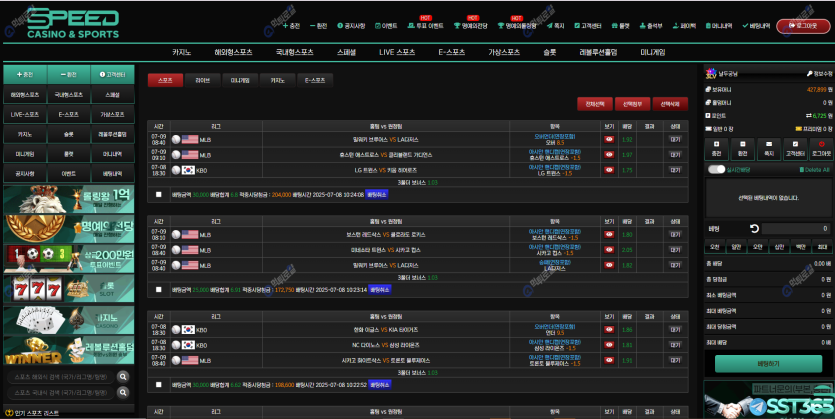Click the 1.97 odds in 휴스턴 애스트로스 row
Image resolution: width=835 pixels, height=419 pixels.
tap(627, 155)
